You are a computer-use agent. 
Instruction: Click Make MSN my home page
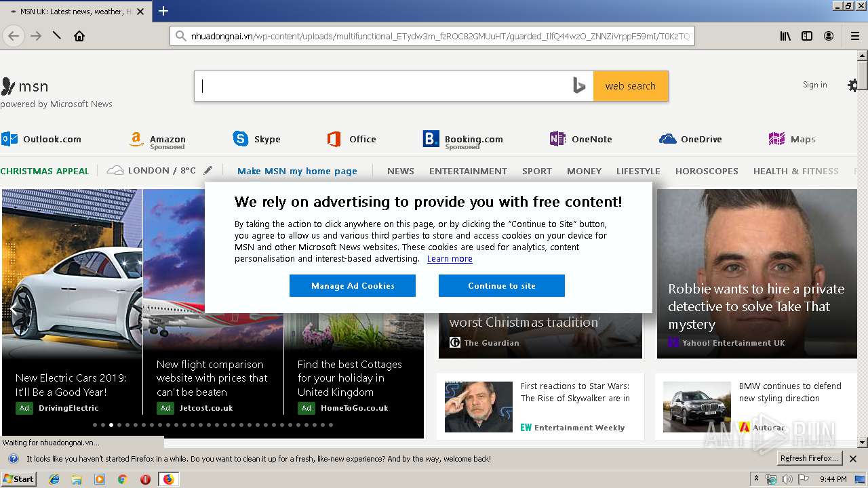[297, 171]
